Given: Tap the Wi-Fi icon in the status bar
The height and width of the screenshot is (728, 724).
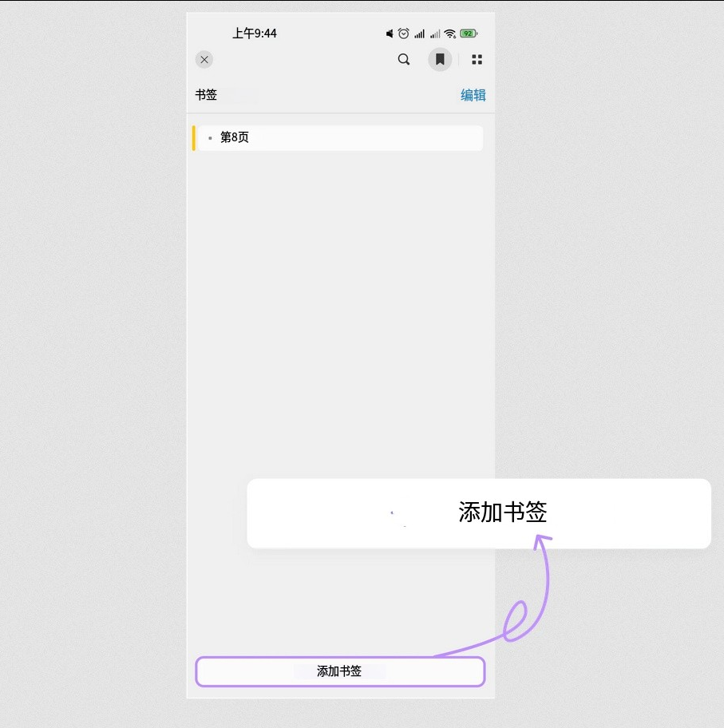Looking at the screenshot, I should (x=450, y=34).
